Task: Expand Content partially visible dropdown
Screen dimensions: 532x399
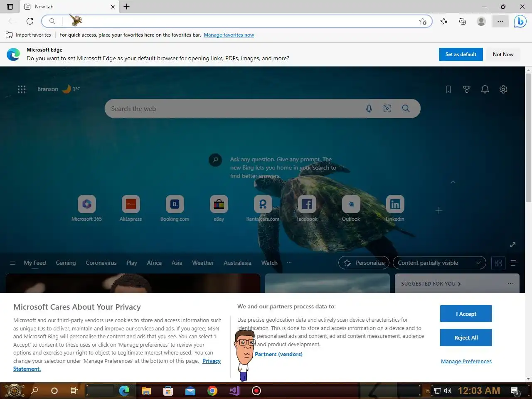Action: [439, 263]
